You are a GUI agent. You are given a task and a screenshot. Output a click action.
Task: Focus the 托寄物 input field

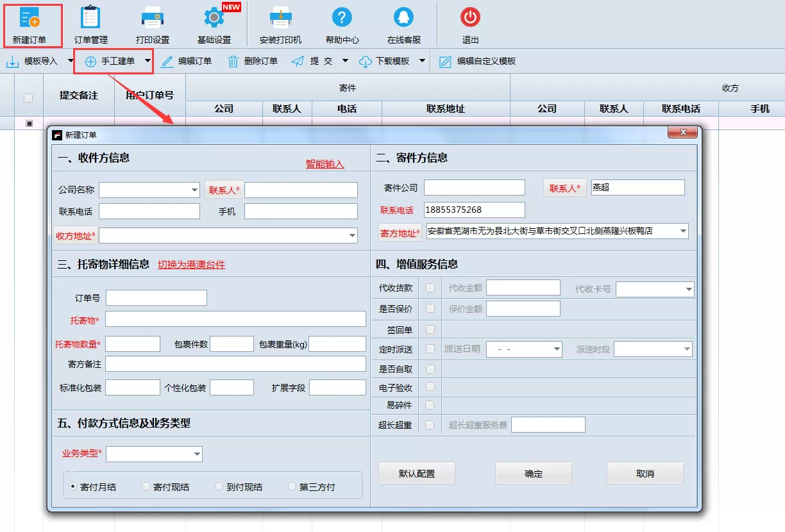click(x=235, y=319)
